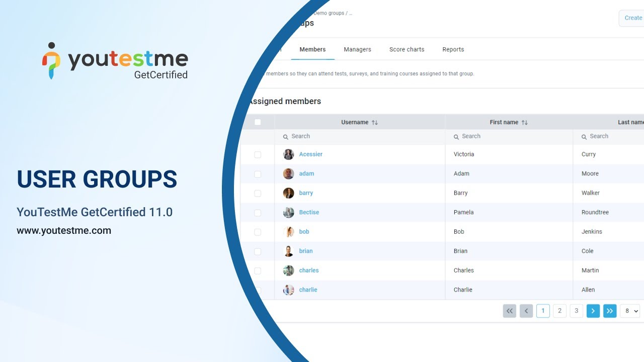This screenshot has width=644, height=362.
Task: Open the Bectise username link
Action: [309, 212]
